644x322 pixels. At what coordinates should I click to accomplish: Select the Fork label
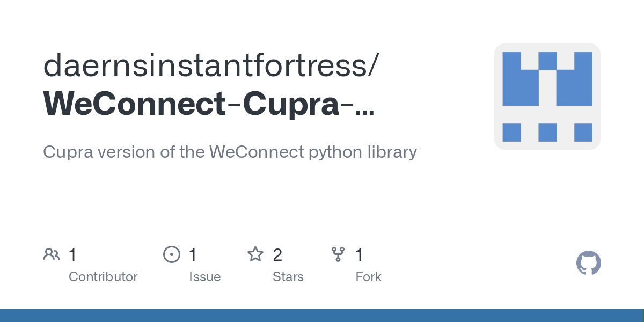click(368, 277)
